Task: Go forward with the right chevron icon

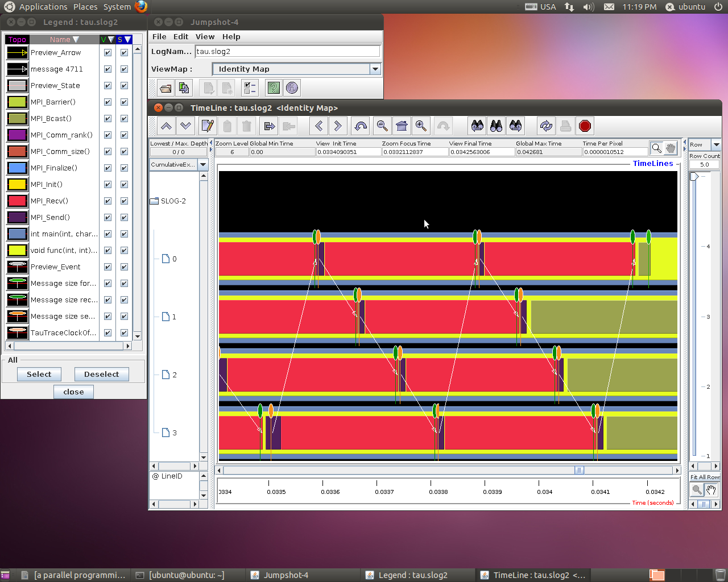Action: [338, 126]
